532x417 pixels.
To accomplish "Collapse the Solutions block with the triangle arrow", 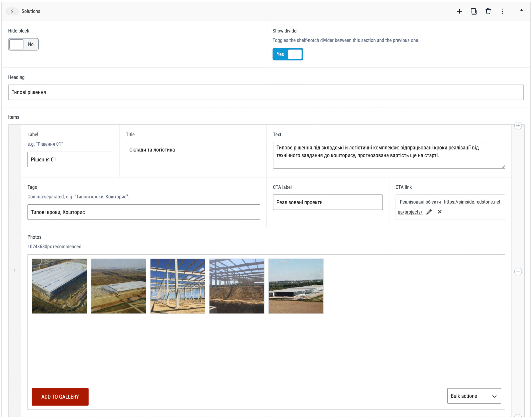I will pos(521,10).
